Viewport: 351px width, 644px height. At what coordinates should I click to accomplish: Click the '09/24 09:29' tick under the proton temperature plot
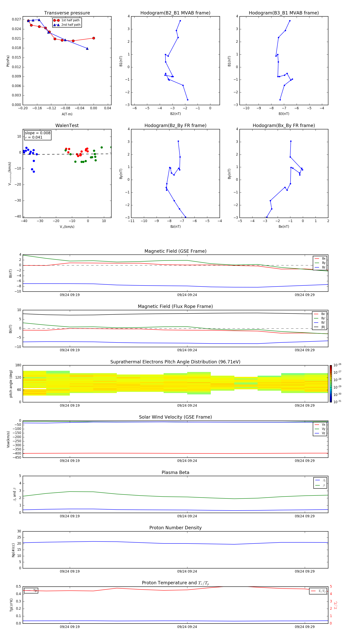pyautogui.click(x=305, y=627)
